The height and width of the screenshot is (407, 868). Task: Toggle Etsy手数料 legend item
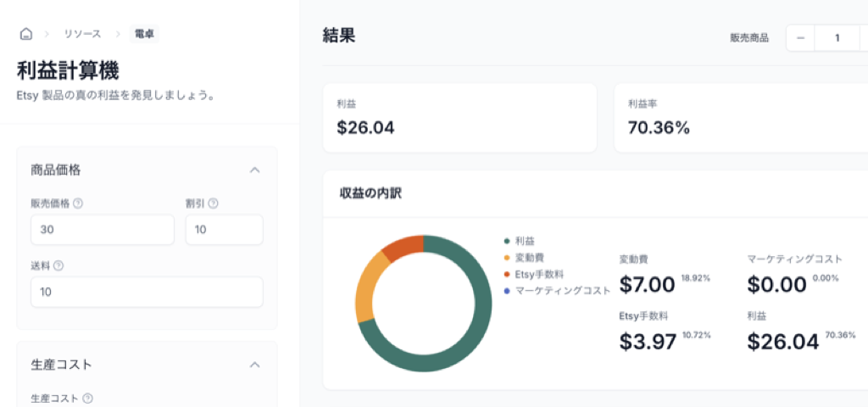click(x=538, y=274)
